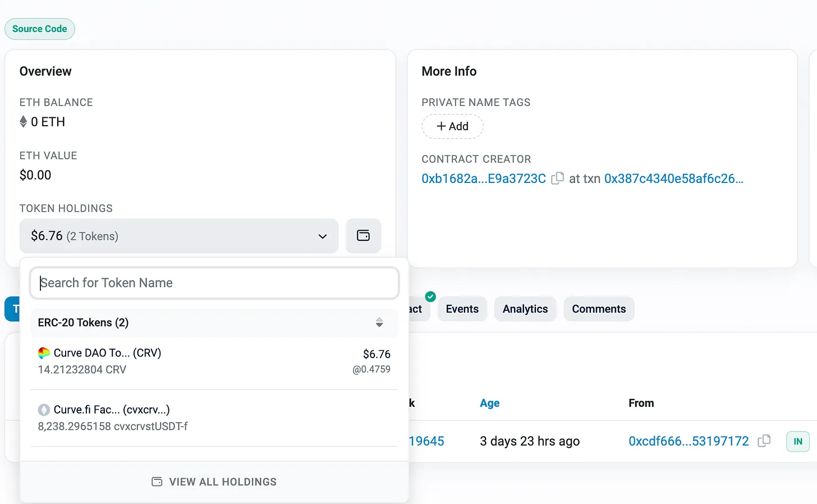Click the wallet icon in View All Holdings
Screen dimensions: 817x504
[157, 482]
